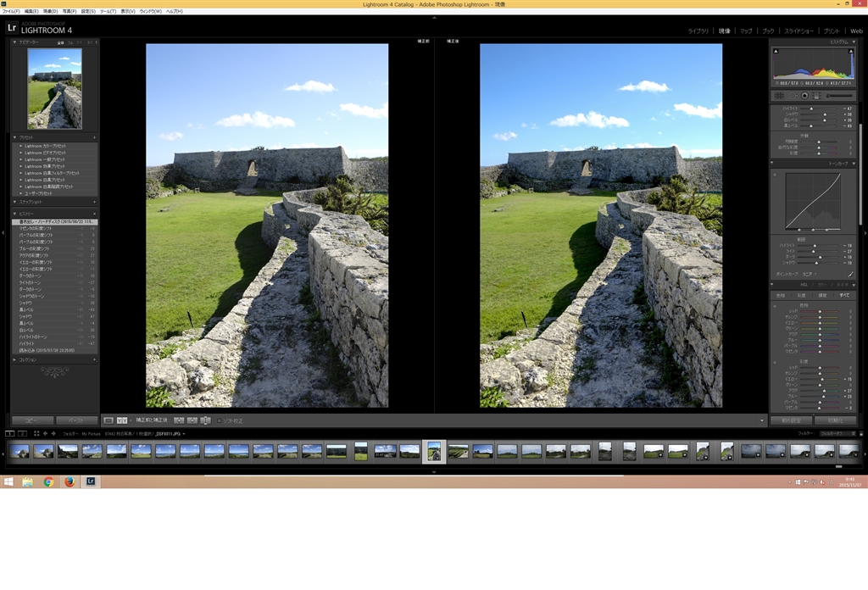Copy after settings to before button

click(192, 420)
